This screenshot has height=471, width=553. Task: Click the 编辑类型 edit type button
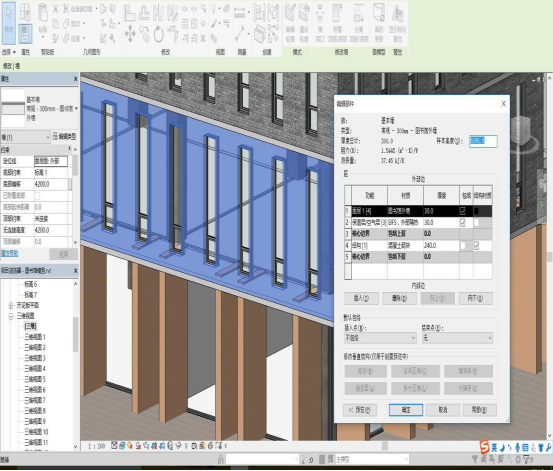tap(65, 137)
